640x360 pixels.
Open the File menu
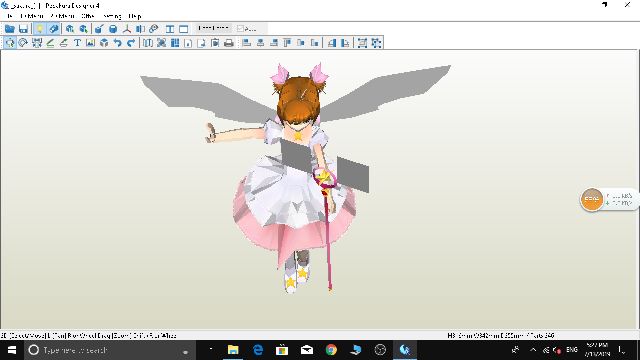[x=10, y=16]
